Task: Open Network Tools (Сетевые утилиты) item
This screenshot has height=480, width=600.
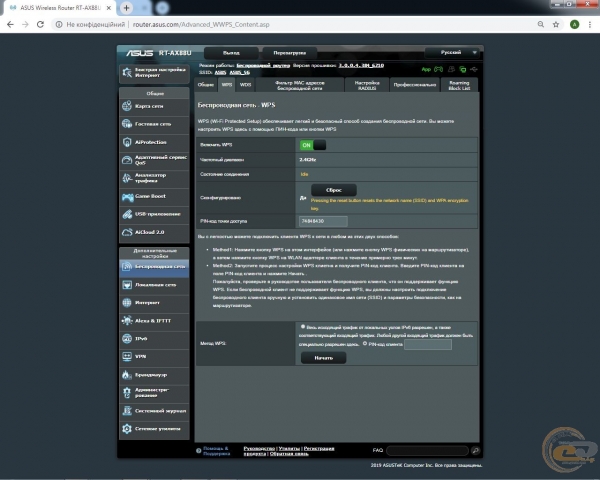Action: [154, 429]
